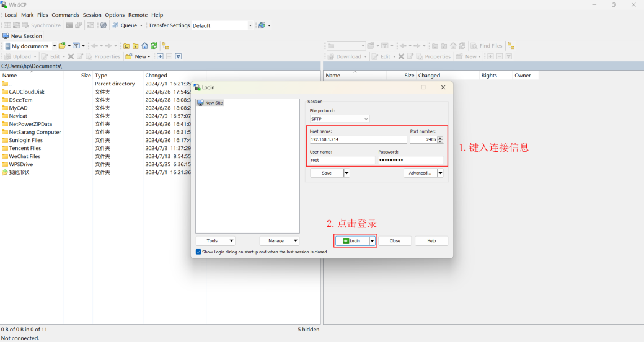Click the Port number input field

(x=423, y=139)
